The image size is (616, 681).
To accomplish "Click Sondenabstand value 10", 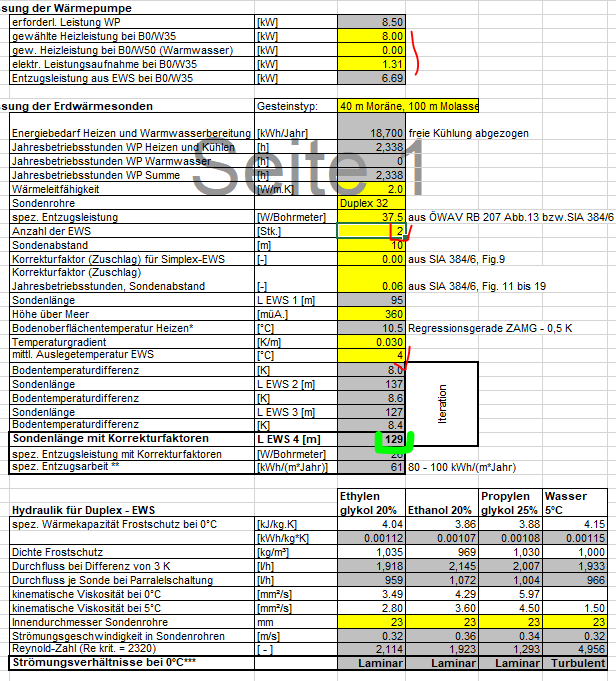I will (371, 245).
